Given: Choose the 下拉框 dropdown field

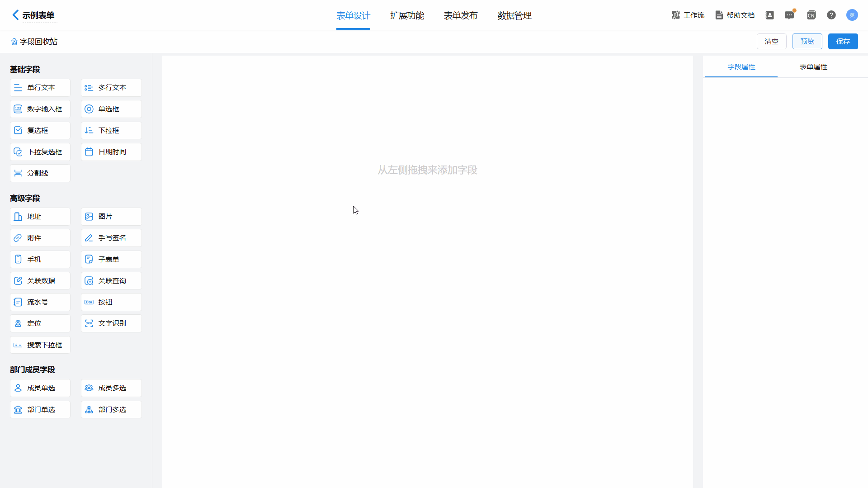Looking at the screenshot, I should pos(111,131).
